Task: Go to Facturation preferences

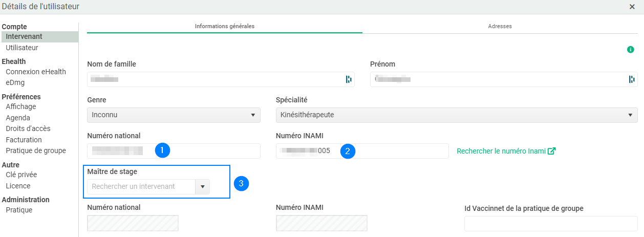Action: 24,140
